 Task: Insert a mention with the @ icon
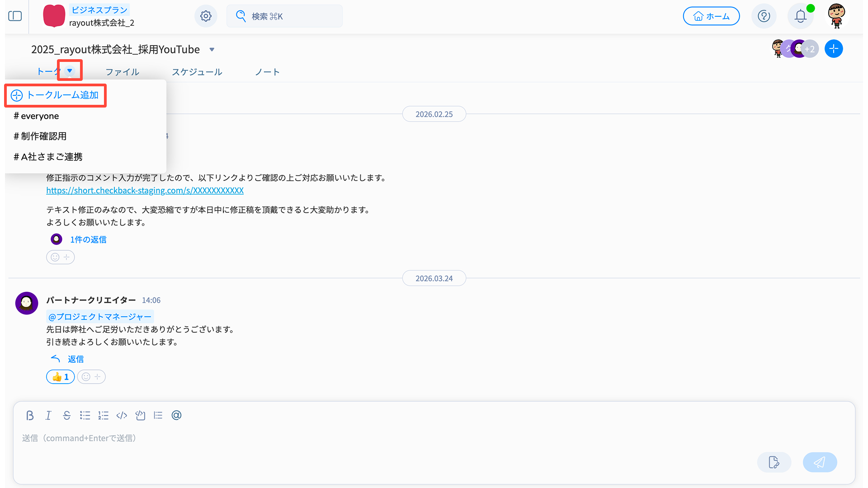176,415
